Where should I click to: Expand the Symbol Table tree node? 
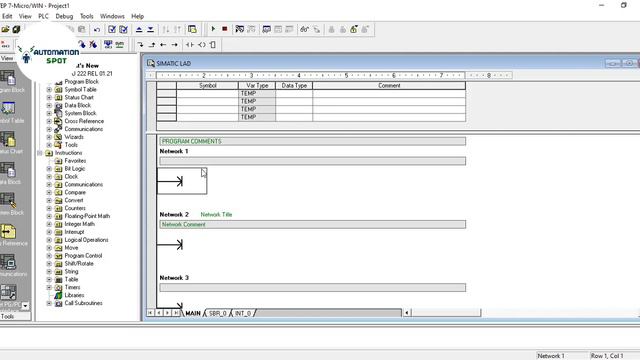point(49,89)
